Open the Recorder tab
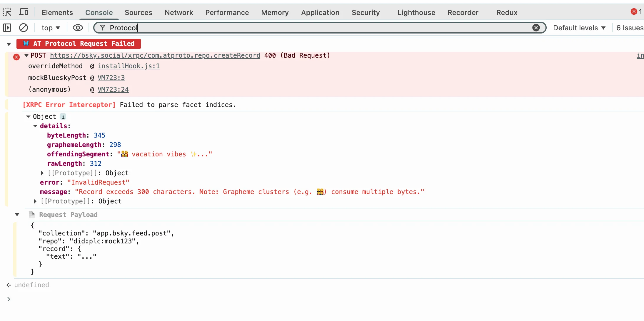 click(463, 12)
